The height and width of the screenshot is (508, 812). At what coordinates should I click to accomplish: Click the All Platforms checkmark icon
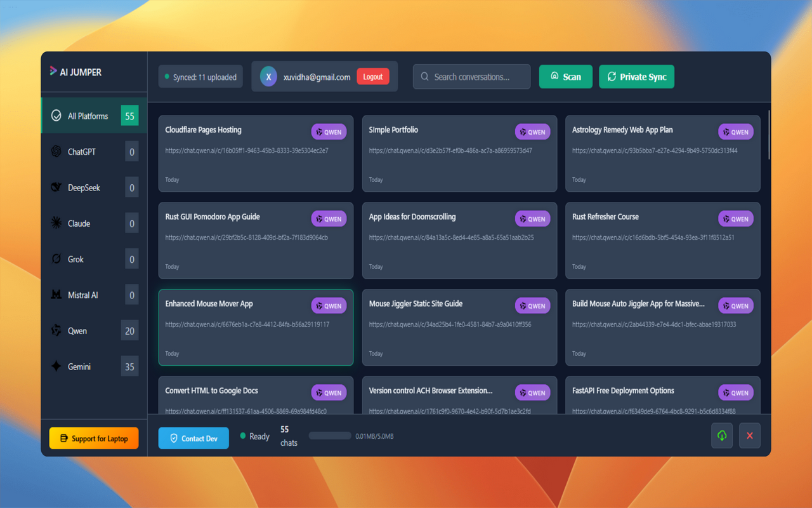56,116
